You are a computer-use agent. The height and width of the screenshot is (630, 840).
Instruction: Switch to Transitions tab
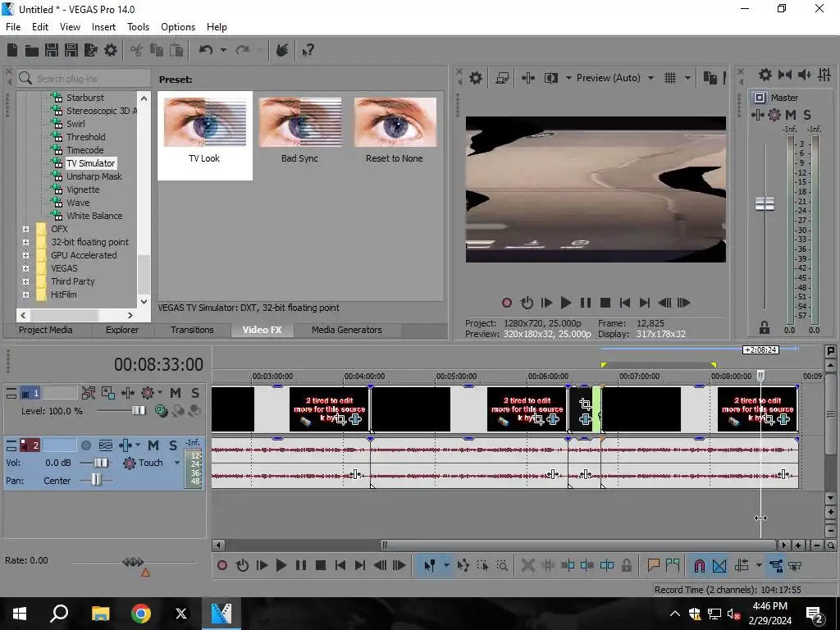click(192, 330)
